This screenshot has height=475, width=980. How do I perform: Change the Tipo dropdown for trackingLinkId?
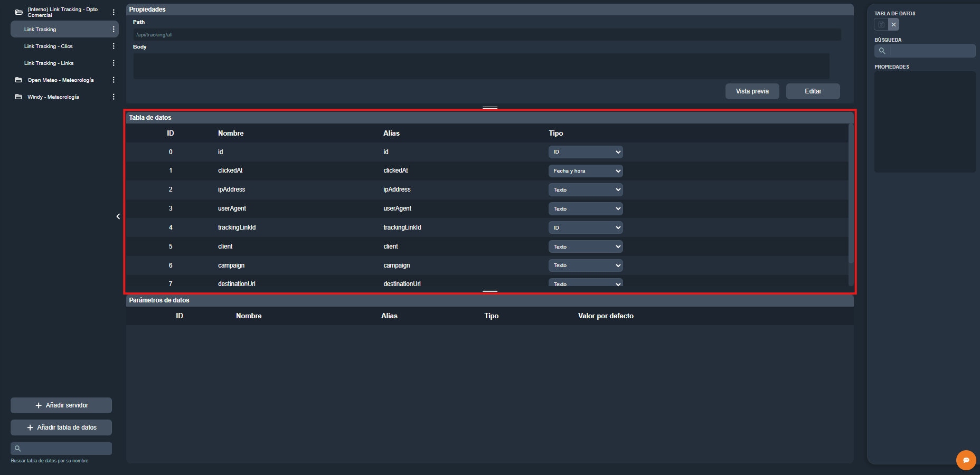(x=585, y=228)
